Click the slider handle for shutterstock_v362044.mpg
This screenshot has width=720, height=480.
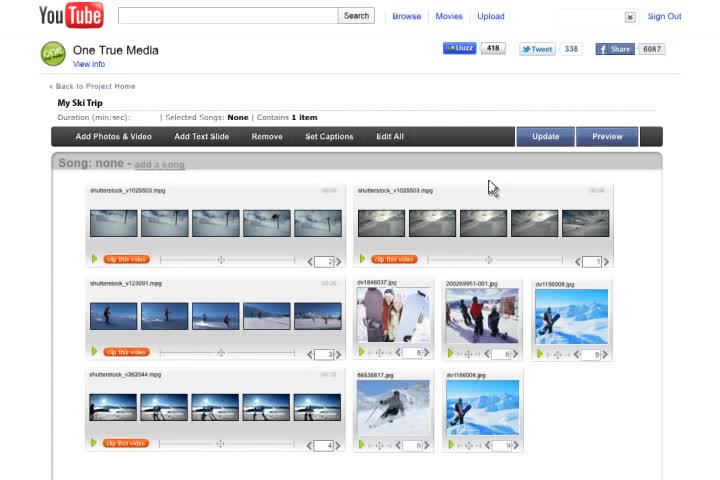click(220, 444)
